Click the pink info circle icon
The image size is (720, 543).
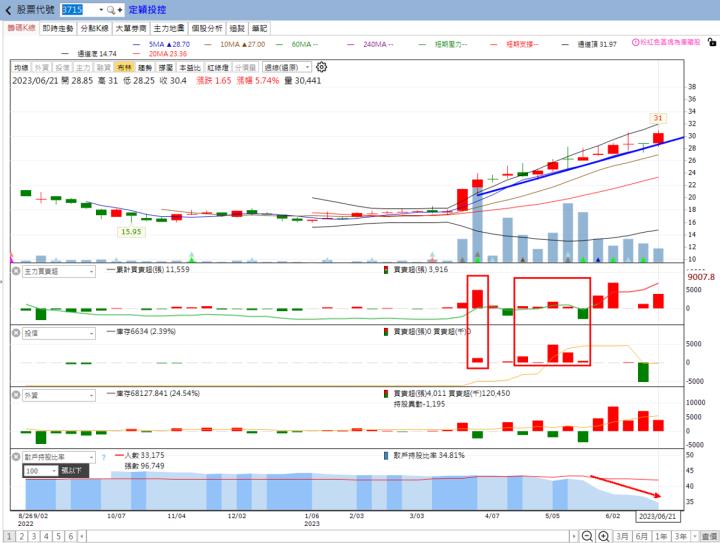click(636, 42)
